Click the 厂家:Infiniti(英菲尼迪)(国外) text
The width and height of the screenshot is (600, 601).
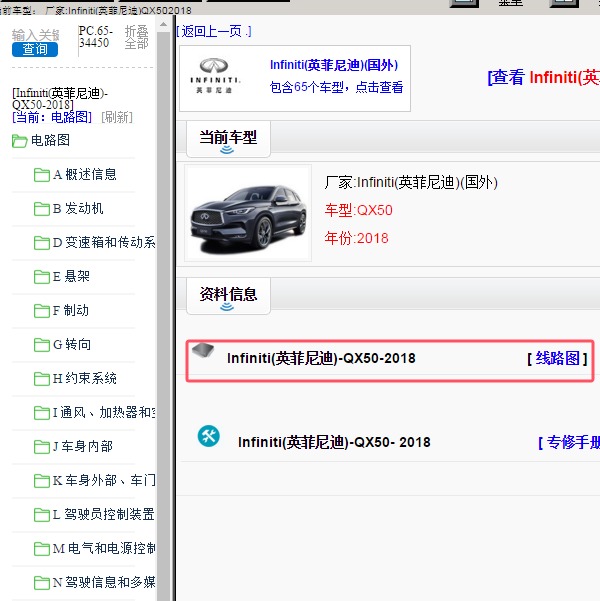(x=411, y=182)
